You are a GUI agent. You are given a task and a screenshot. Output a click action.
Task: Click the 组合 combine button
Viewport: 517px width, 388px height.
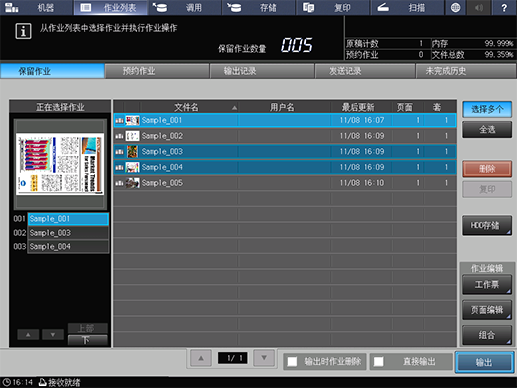[x=487, y=335]
